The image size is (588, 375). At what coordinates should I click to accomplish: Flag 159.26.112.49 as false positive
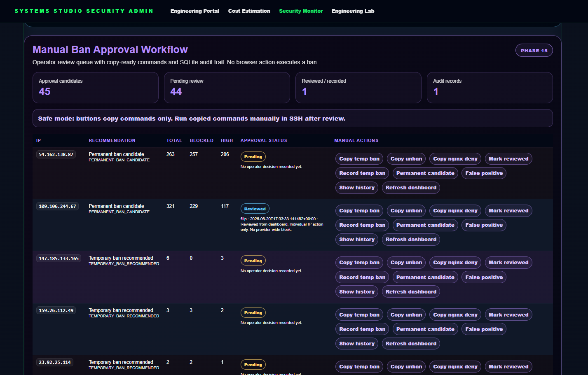tap(484, 329)
